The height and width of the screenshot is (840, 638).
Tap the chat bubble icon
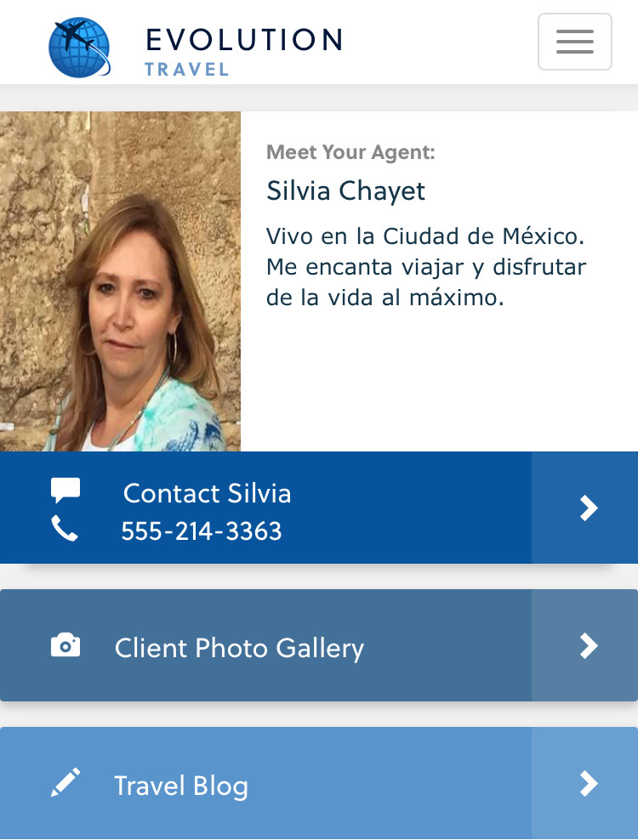pyautogui.click(x=66, y=490)
